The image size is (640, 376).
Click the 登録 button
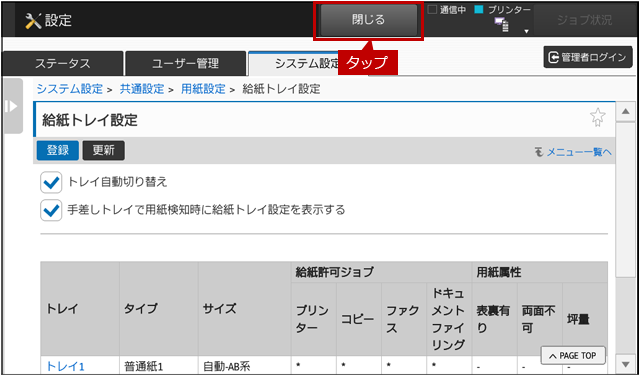(x=58, y=151)
